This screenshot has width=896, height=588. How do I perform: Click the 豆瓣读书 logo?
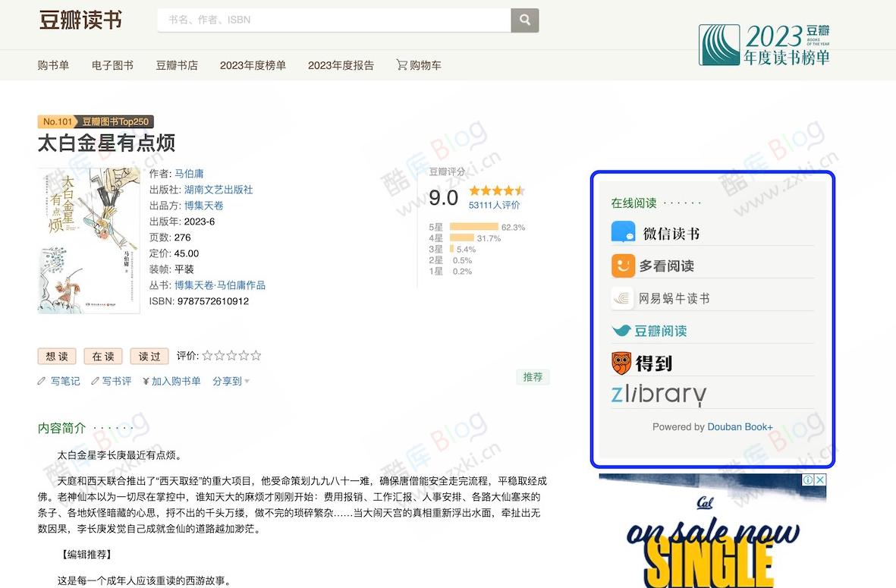coord(80,20)
